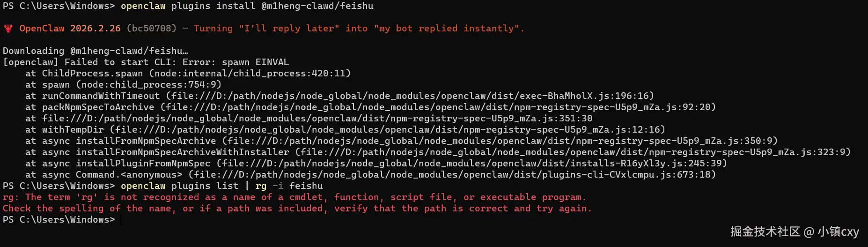This screenshot has height=247, width=868.
Task: Open the npm-registry-spec path ending in 351:30
Action: click(317, 118)
